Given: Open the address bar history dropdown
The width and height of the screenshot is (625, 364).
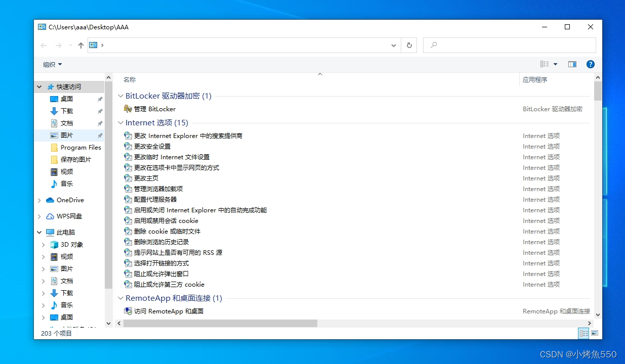Looking at the screenshot, I should (x=394, y=45).
